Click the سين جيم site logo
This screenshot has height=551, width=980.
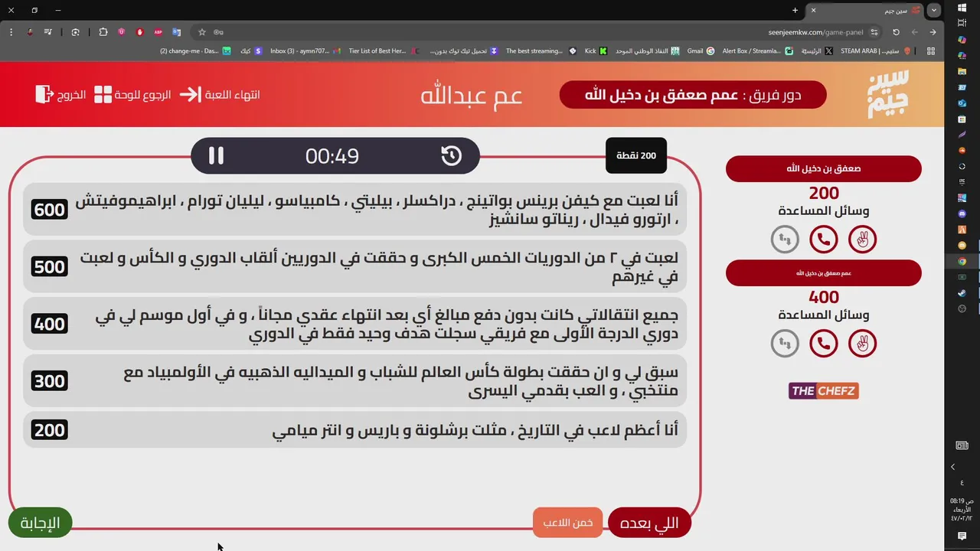click(x=889, y=94)
